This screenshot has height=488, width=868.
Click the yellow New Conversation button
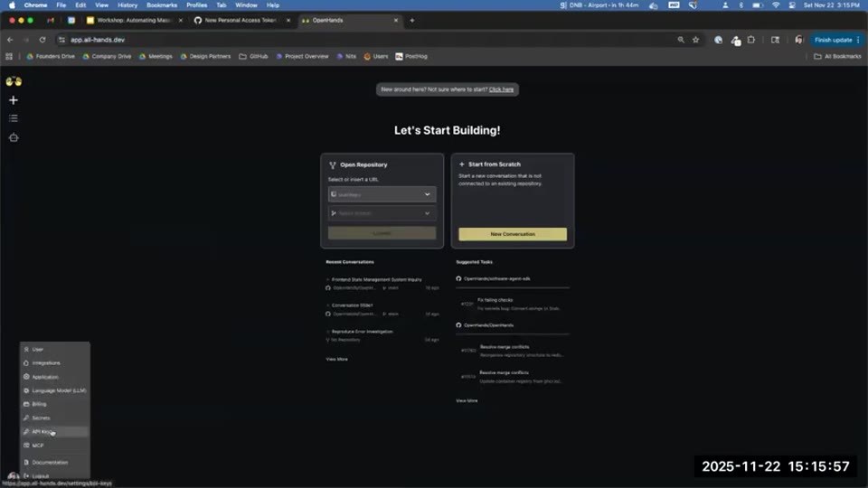coord(513,234)
